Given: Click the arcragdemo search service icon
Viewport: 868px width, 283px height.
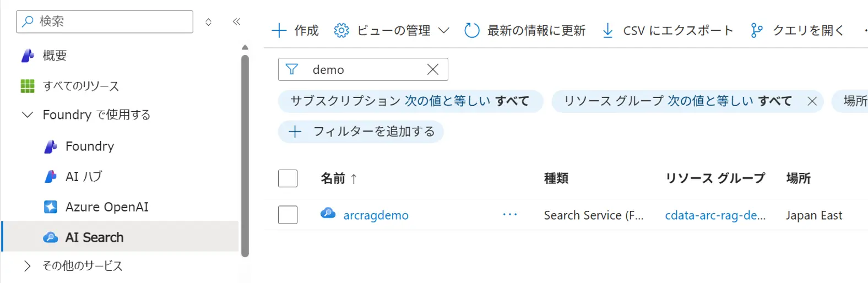Looking at the screenshot, I should point(328,213).
